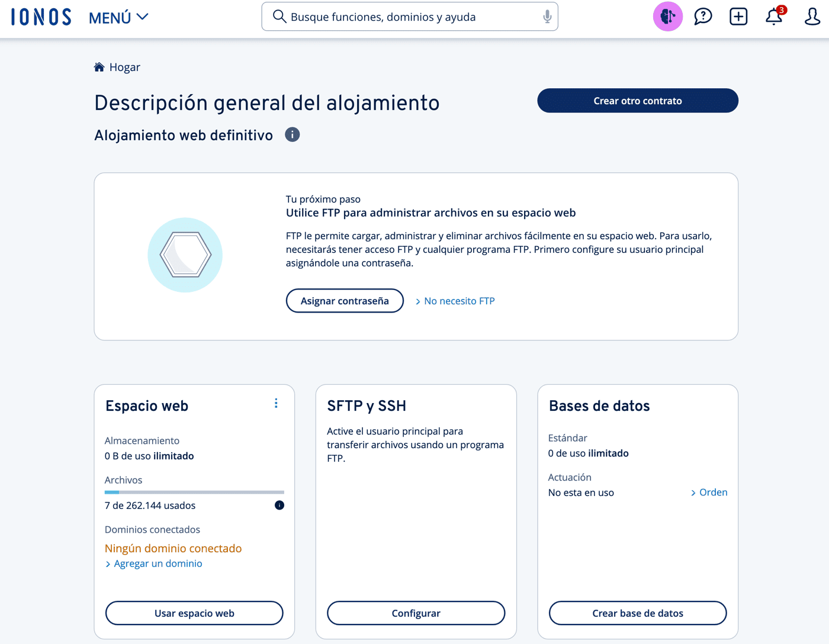Click the home icon in breadcrumb
Screen dimensions: 829x644
(x=99, y=67)
